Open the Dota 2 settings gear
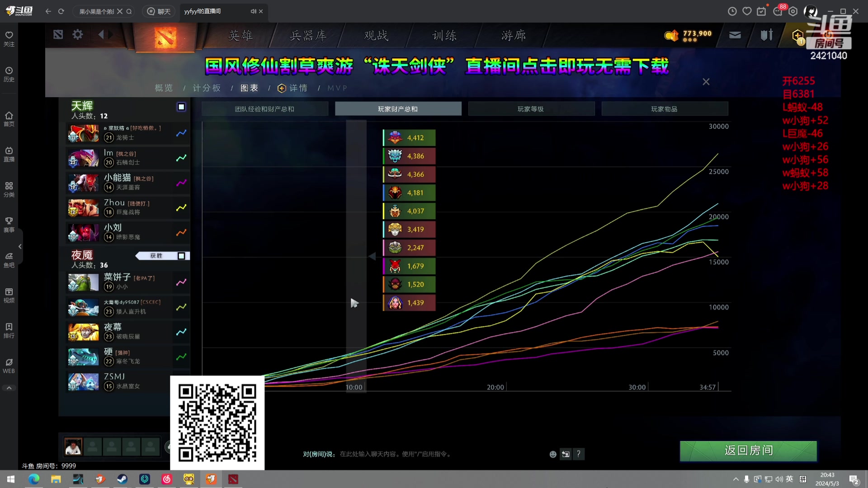This screenshot has width=868, height=488. (77, 34)
